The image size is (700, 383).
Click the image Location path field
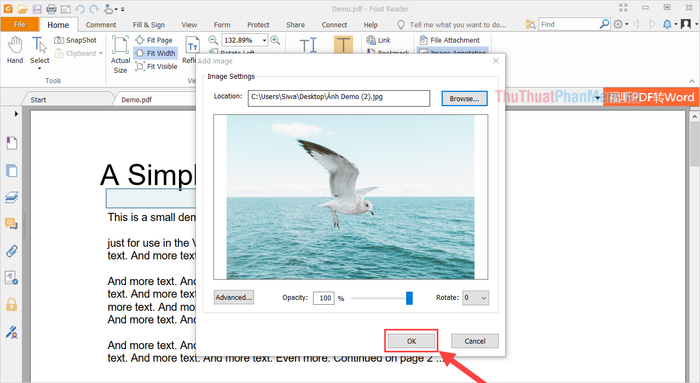[339, 98]
